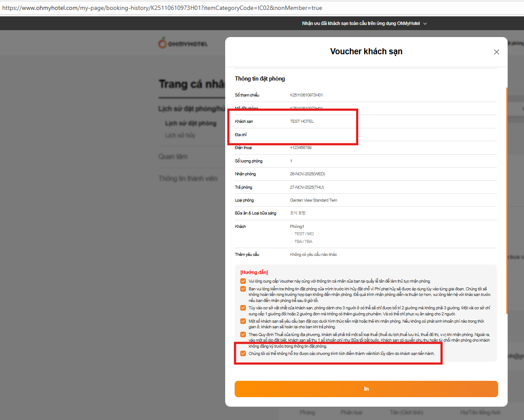
Task: Toggle the checkbox for Vui lòng cung cấp Voucher
Action: (x=243, y=281)
